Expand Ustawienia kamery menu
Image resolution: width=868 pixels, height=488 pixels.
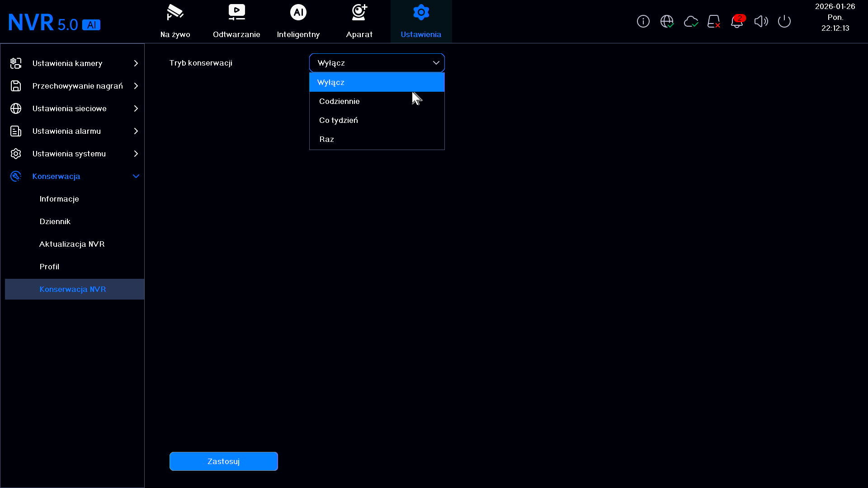click(75, 63)
